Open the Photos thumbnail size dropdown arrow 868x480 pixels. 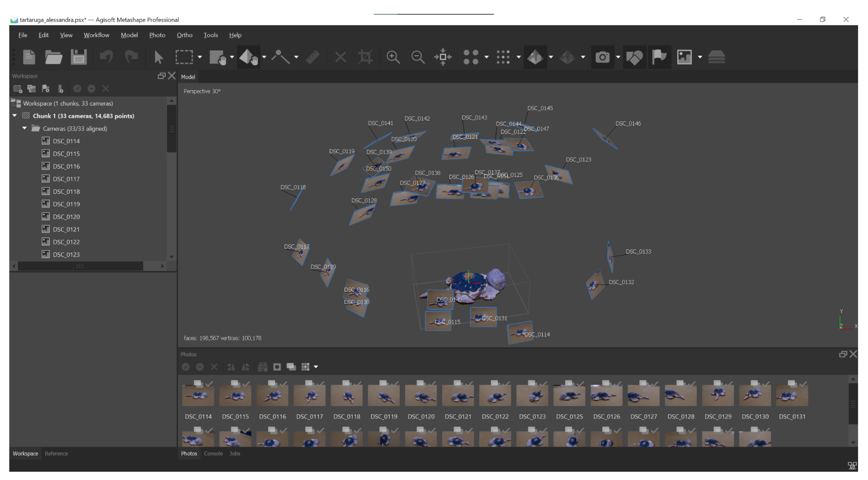tap(316, 367)
